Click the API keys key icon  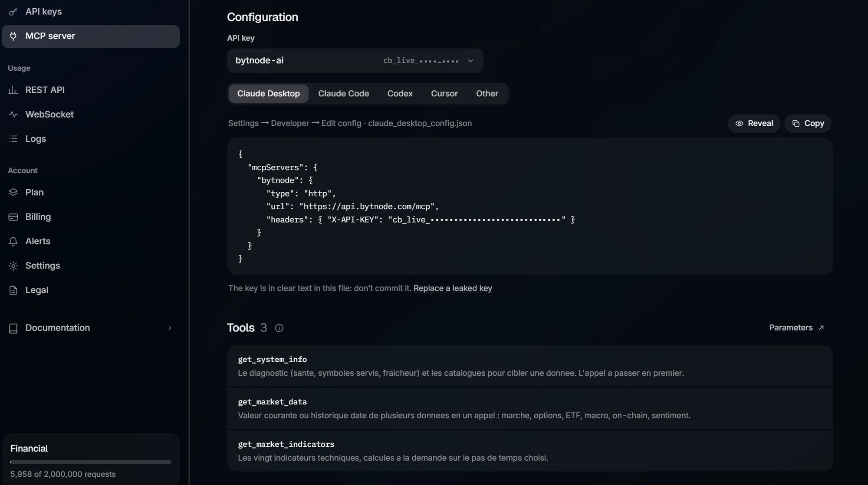click(x=13, y=12)
